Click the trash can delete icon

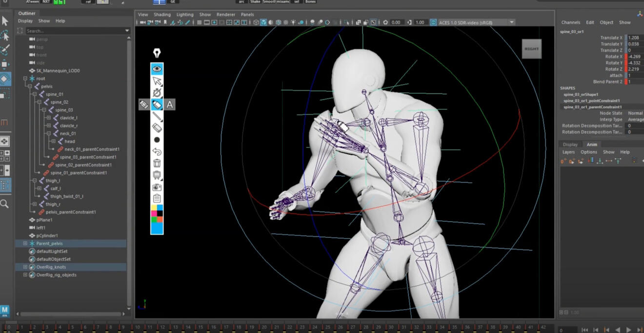pyautogui.click(x=157, y=163)
